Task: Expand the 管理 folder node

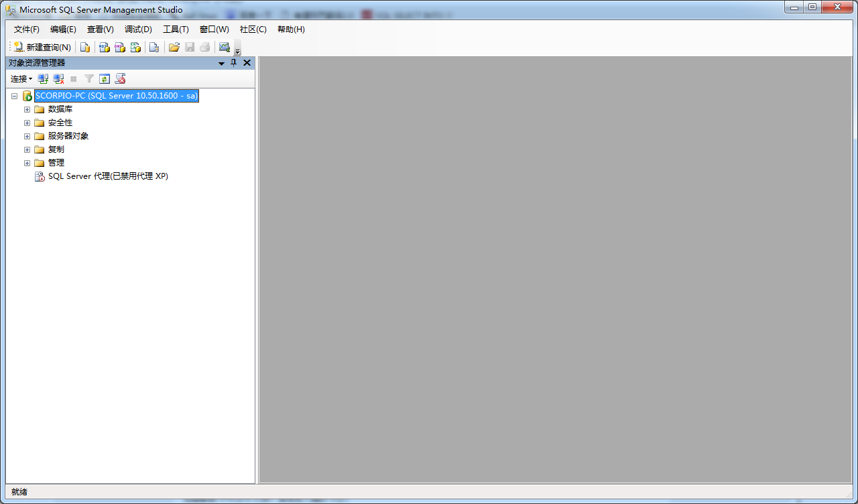Action: pyautogui.click(x=27, y=163)
